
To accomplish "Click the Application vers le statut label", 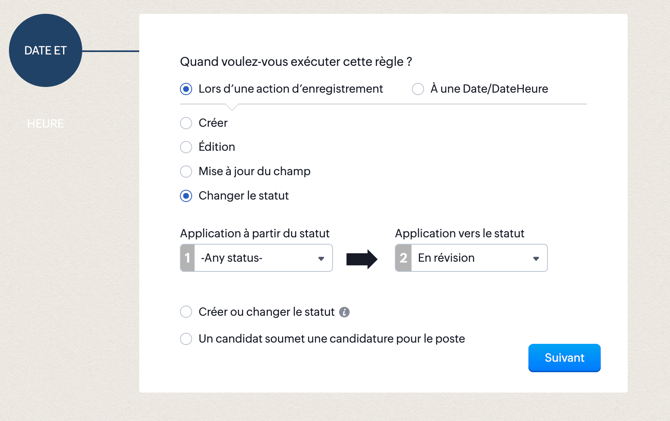I will click(459, 233).
